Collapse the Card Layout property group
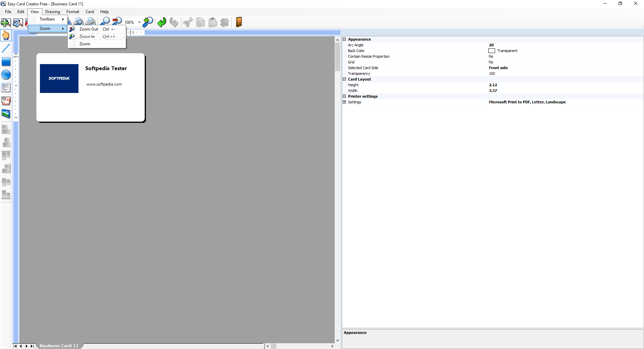Viewport: 644px width, 349px height. (x=344, y=79)
